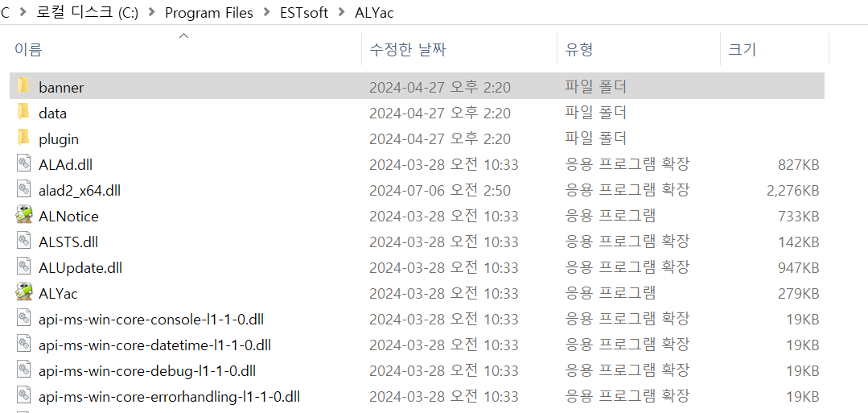Screen dimensions: 868x413
Task: Click modified date of banner folder
Action: [439, 87]
